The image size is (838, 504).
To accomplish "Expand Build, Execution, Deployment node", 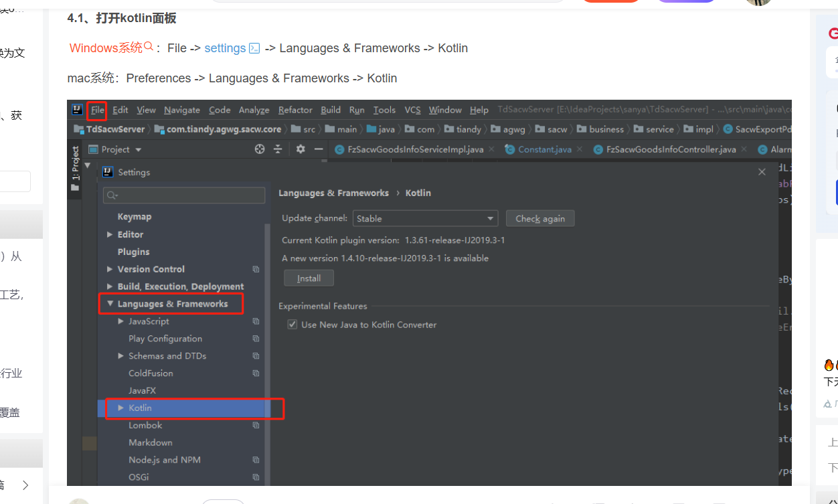I will (110, 286).
